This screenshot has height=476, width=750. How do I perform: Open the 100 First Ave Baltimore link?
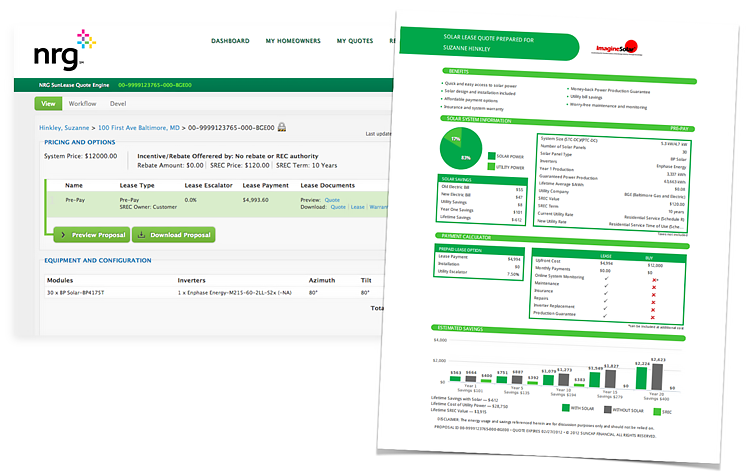139,128
